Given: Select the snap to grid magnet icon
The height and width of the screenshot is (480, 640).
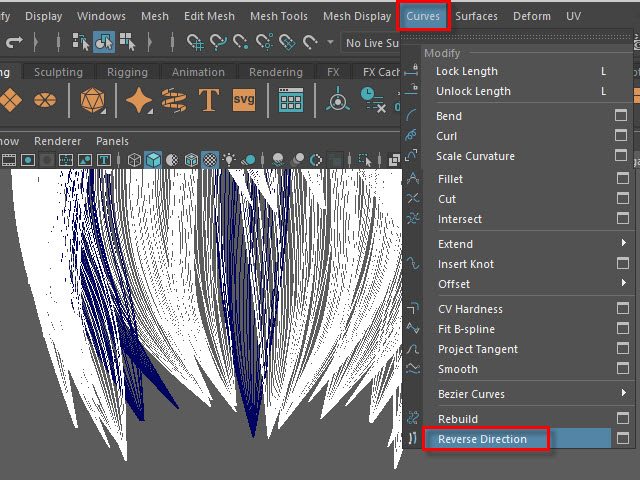Looking at the screenshot, I should [x=195, y=42].
